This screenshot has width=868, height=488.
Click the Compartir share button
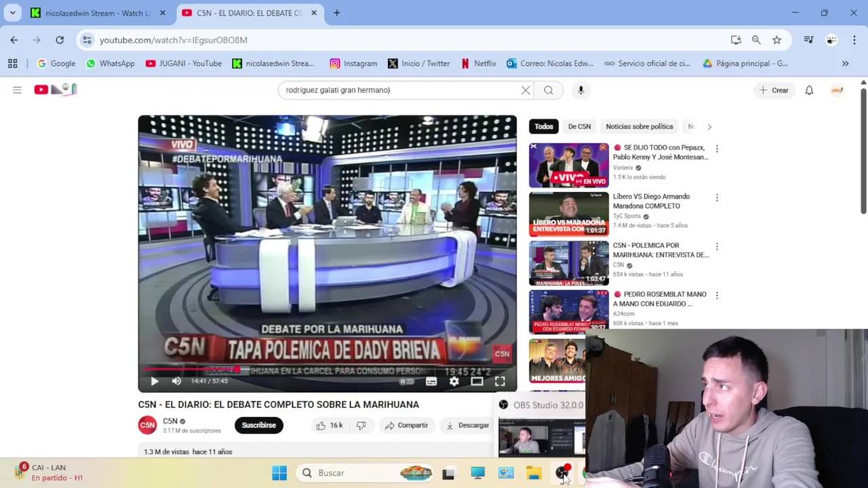(x=406, y=425)
